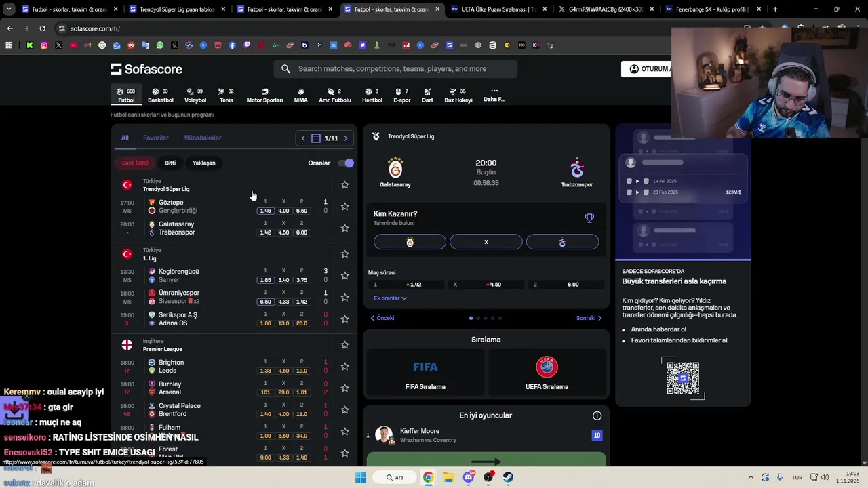The image size is (868, 488).
Task: Go to the previous date arrow
Action: [303, 138]
